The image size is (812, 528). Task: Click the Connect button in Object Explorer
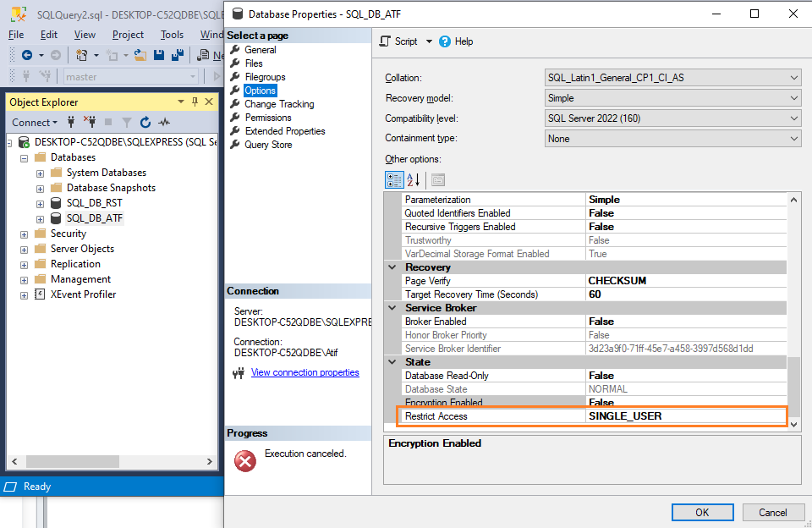point(34,123)
